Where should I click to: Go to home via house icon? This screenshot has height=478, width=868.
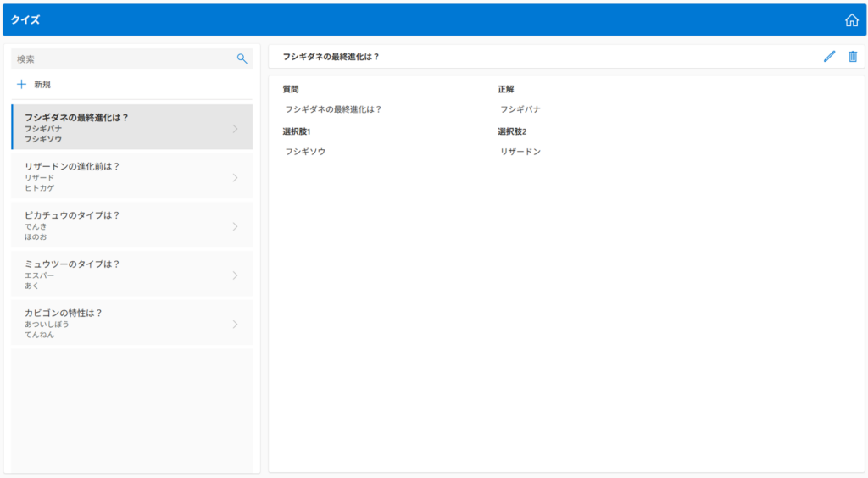point(851,20)
